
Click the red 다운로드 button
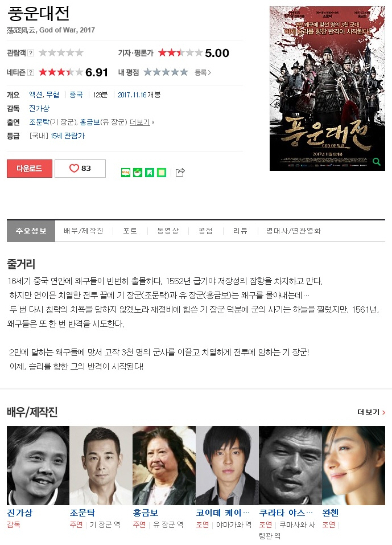[30, 169]
